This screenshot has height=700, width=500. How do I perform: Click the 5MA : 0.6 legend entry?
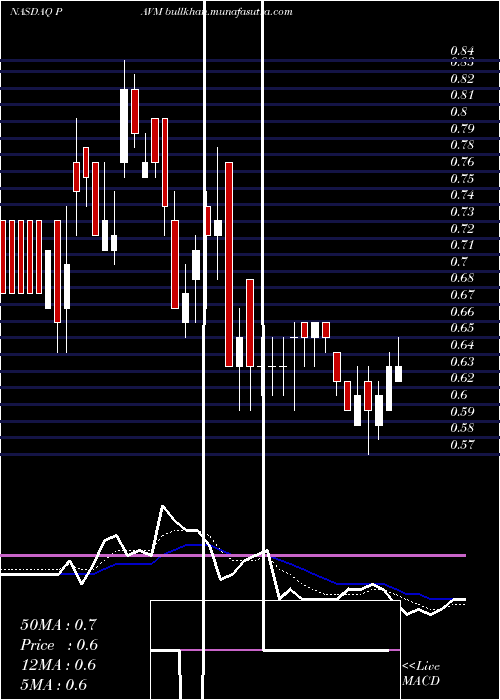54,685
